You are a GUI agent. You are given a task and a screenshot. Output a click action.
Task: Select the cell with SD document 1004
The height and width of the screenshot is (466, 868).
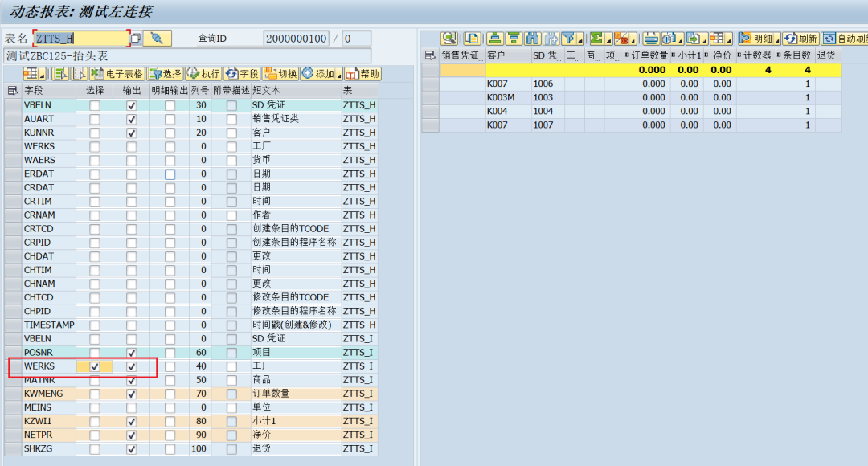coord(547,111)
